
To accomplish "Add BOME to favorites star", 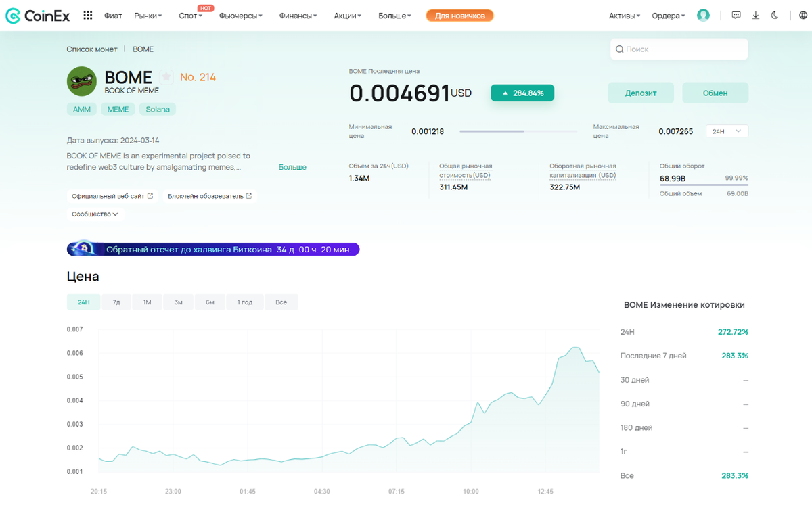I will coord(166,77).
